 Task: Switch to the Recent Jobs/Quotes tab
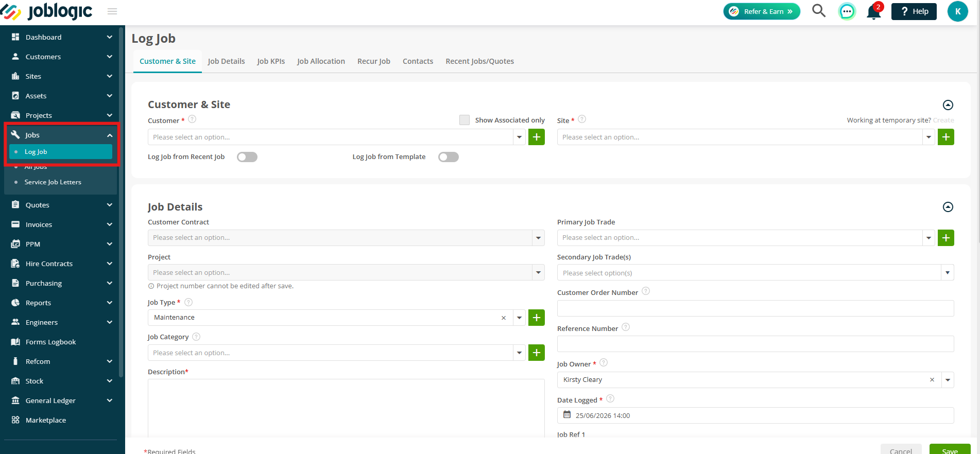point(480,61)
